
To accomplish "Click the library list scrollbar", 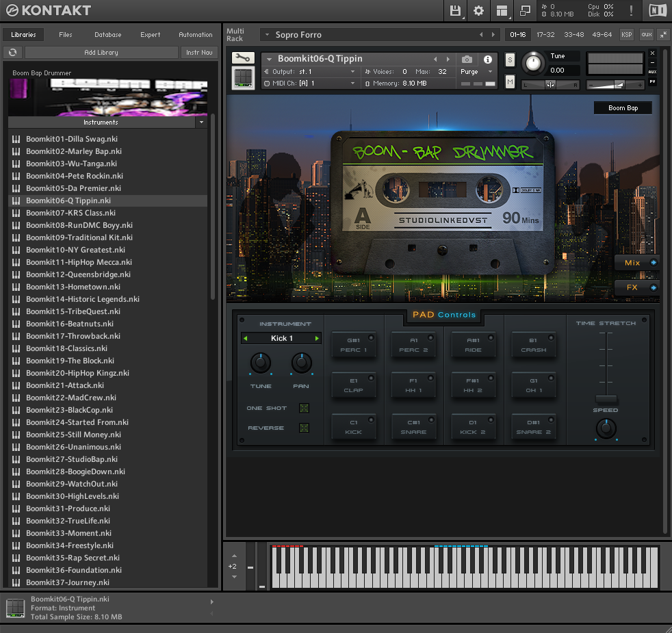I will tap(213, 207).
